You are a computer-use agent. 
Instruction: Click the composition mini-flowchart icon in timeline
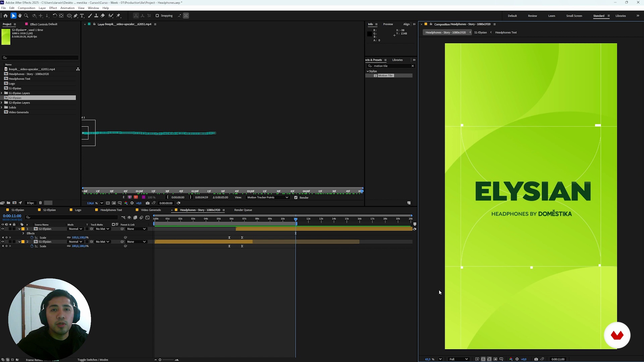tap(123, 218)
